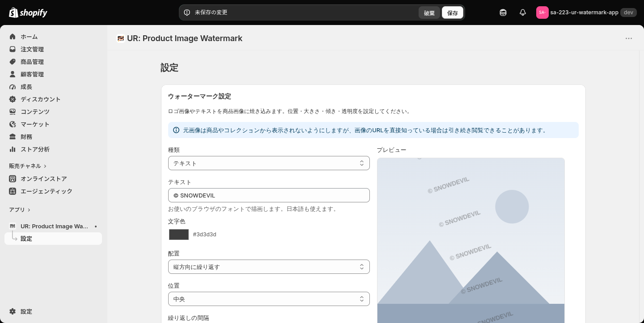The image size is (644, 323).
Task: Open the 配置 dropdown showing 縦方向に繰り返す
Action: (269, 267)
